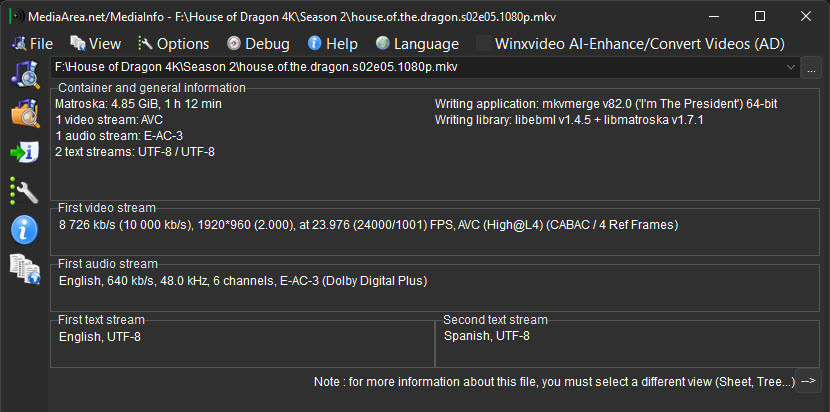Click the About info sidebar icon
The image size is (830, 412).
tap(24, 230)
